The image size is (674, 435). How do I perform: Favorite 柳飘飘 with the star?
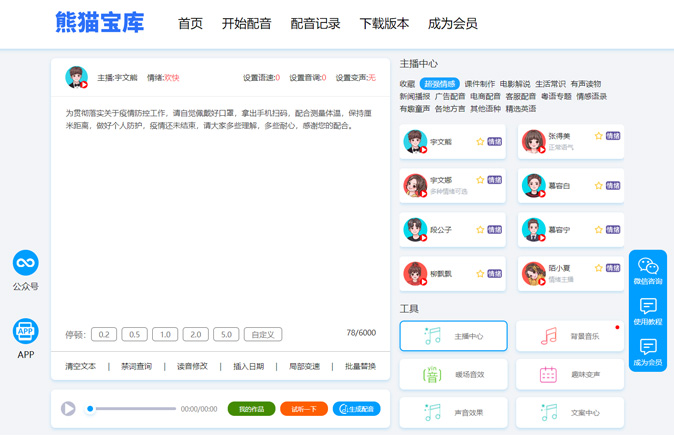click(480, 273)
